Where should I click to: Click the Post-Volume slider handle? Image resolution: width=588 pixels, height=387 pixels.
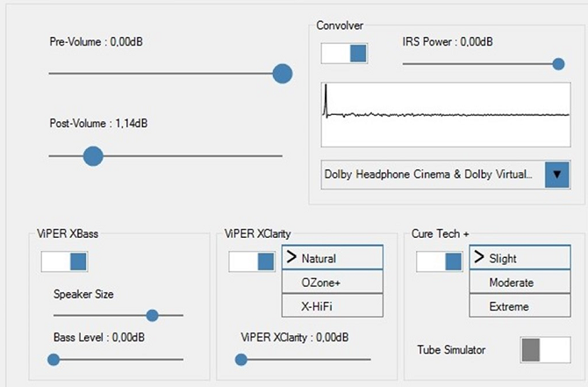pyautogui.click(x=93, y=156)
